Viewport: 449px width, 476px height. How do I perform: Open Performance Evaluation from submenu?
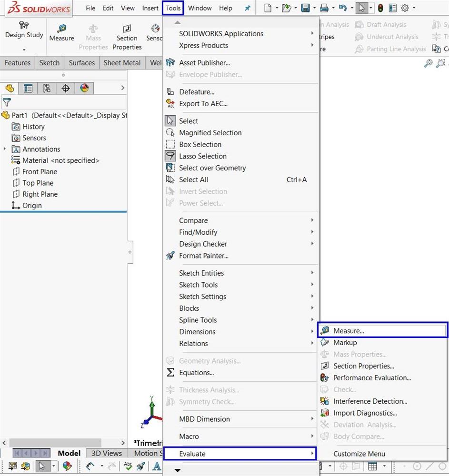coord(382,378)
